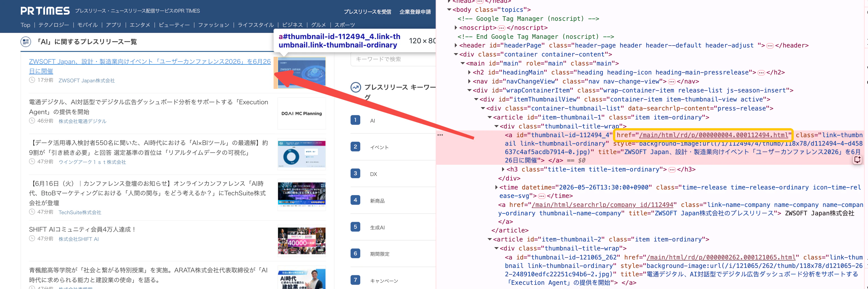The height and width of the screenshot is (289, 868).
Task: Open ウイングアーク1st株式会社 company link
Action: [x=92, y=162]
